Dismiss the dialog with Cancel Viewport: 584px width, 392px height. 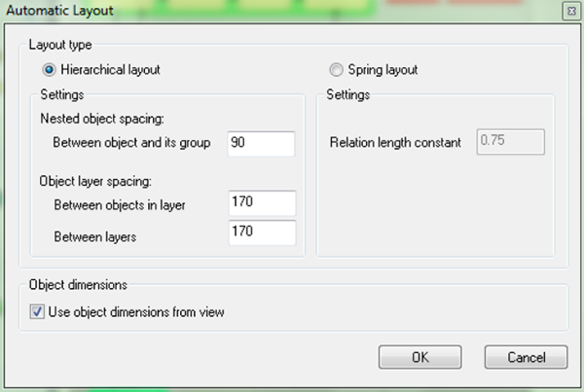[x=527, y=357]
